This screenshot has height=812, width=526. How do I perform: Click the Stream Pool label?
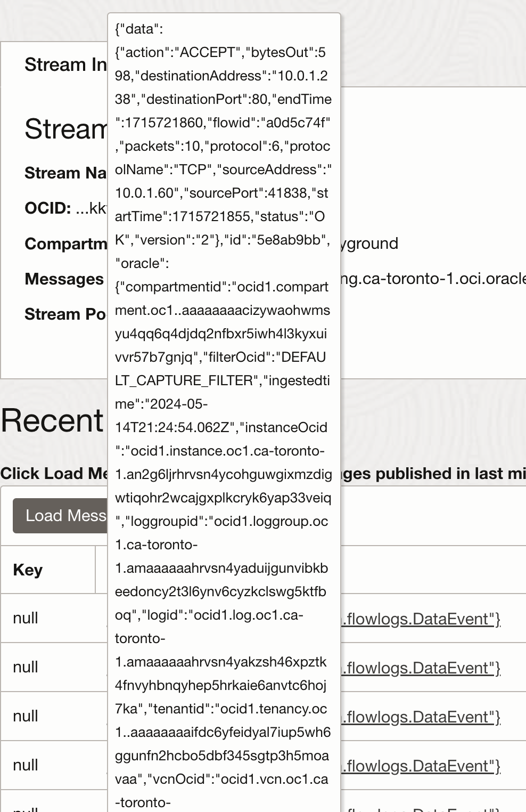66,314
